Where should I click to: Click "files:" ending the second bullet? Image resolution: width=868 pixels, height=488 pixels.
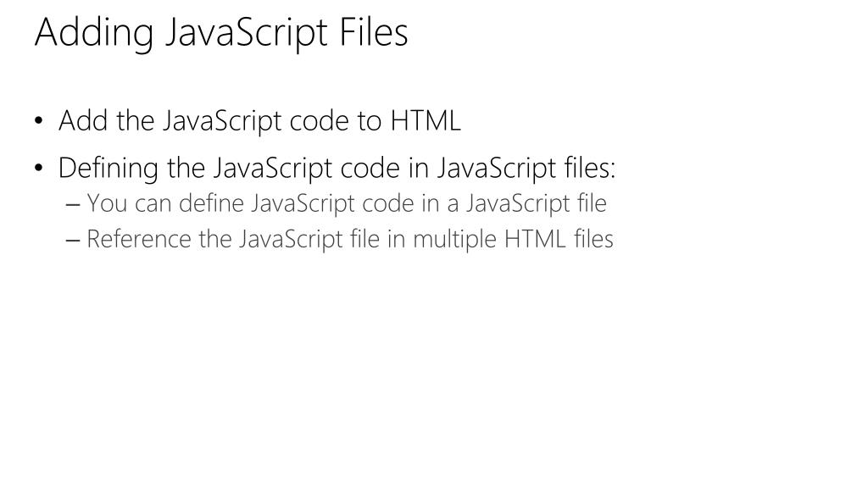589,169
